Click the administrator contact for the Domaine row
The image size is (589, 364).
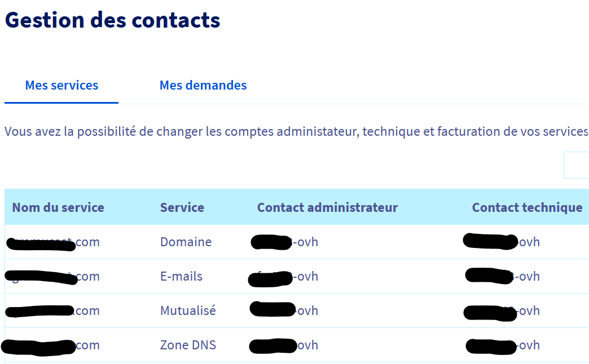coord(284,242)
